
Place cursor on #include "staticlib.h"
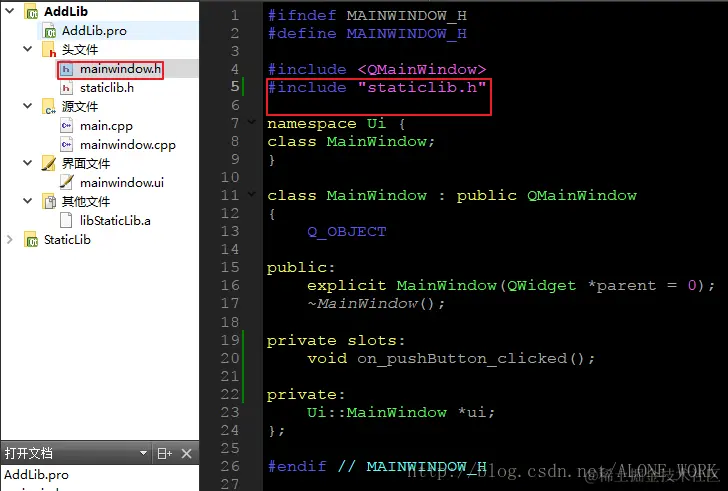[377, 87]
